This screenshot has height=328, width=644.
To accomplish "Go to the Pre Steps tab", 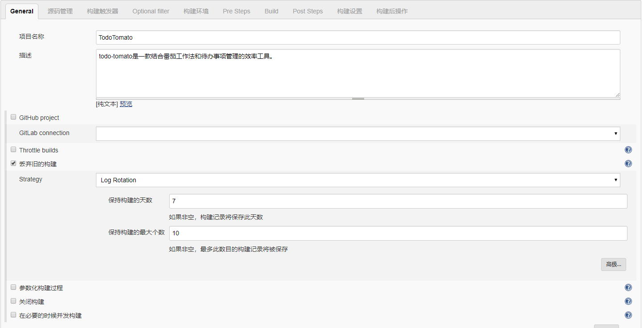I will (x=236, y=11).
